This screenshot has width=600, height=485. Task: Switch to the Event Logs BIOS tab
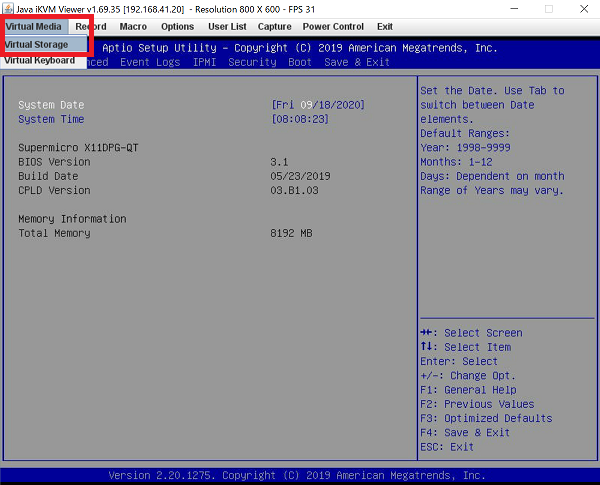click(150, 62)
